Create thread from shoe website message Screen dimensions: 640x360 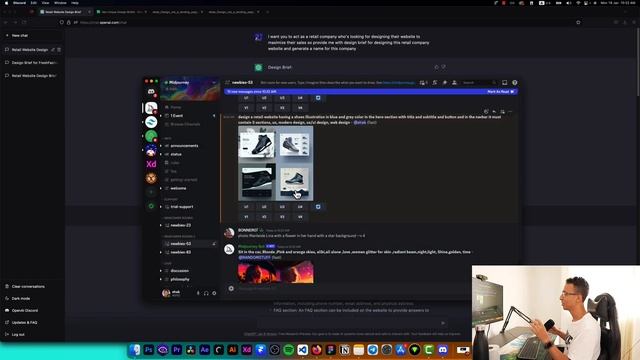pos(502,111)
